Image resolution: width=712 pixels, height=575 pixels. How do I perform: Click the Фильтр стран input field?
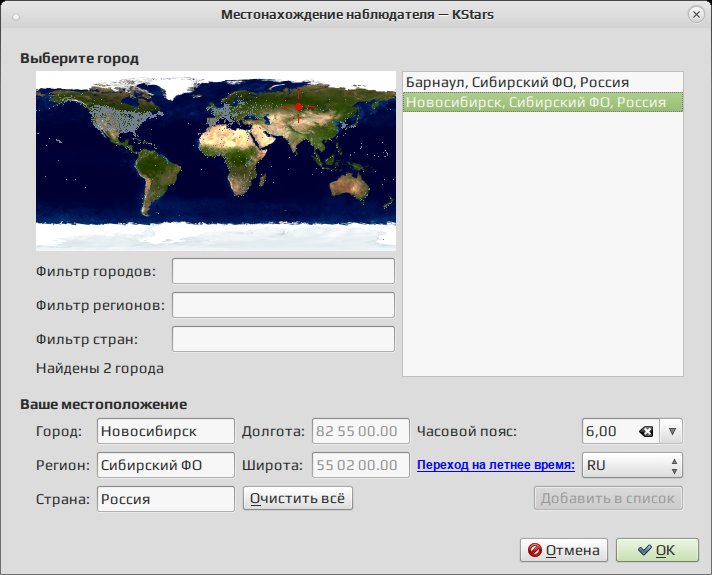(283, 339)
